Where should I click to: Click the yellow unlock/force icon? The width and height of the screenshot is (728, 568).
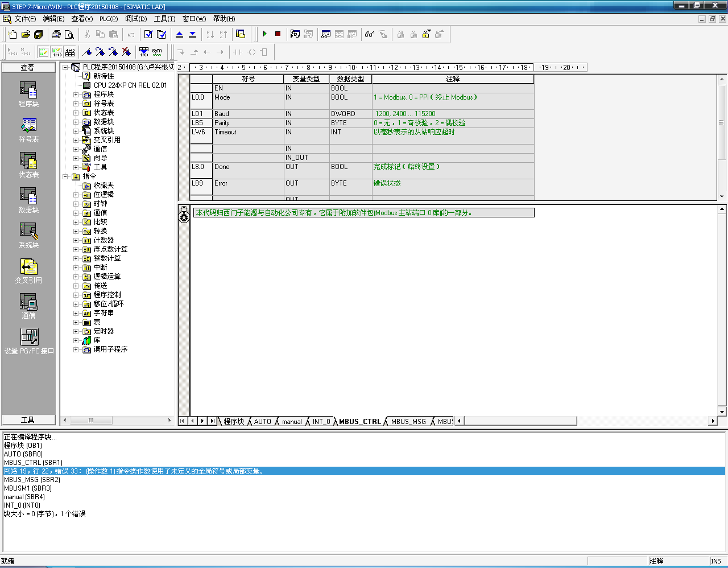[x=426, y=34]
